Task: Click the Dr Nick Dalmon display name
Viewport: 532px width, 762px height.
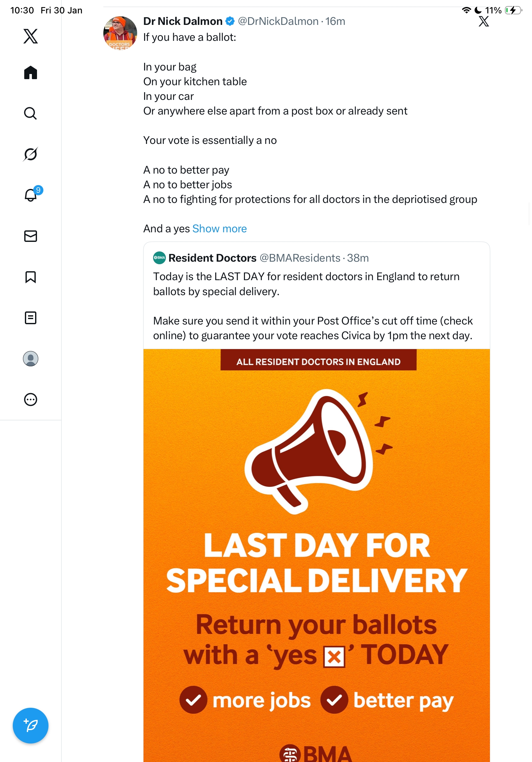Action: click(x=183, y=21)
